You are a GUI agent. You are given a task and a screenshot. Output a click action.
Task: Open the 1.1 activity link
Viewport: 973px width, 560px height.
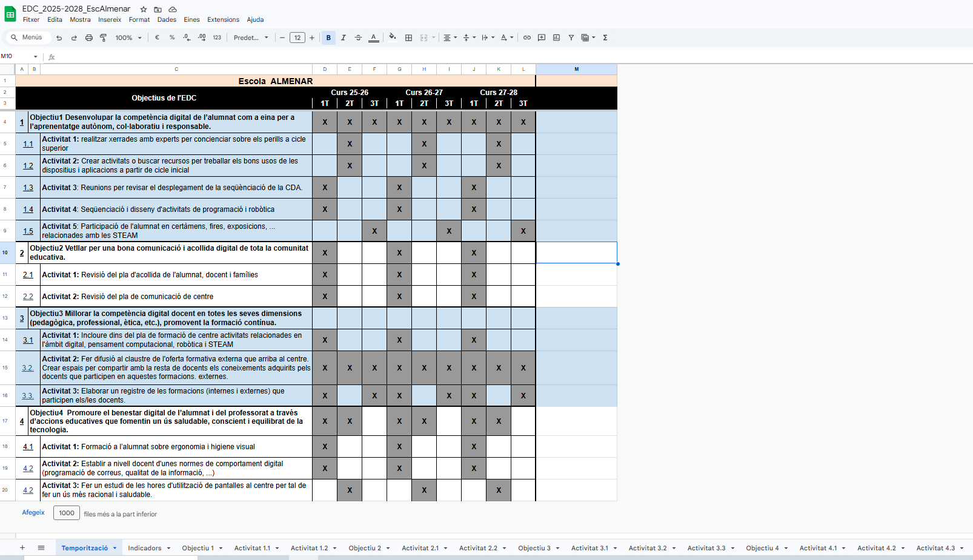[x=28, y=144]
